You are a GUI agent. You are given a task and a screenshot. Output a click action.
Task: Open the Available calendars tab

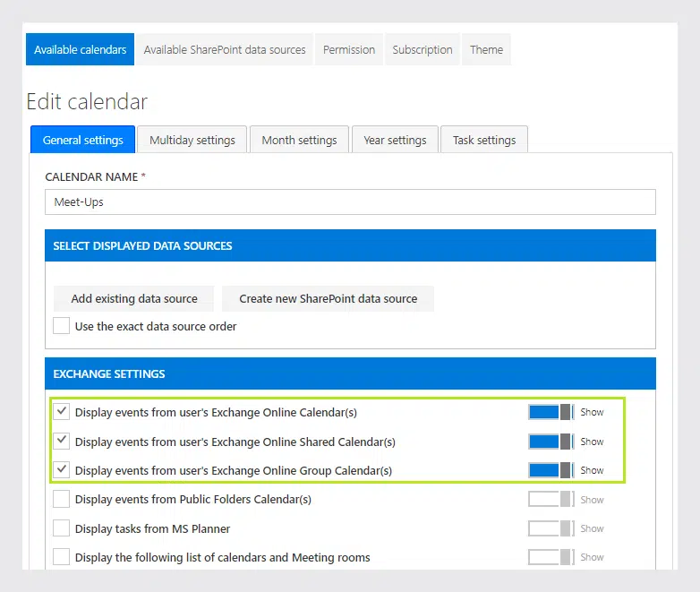tap(80, 49)
